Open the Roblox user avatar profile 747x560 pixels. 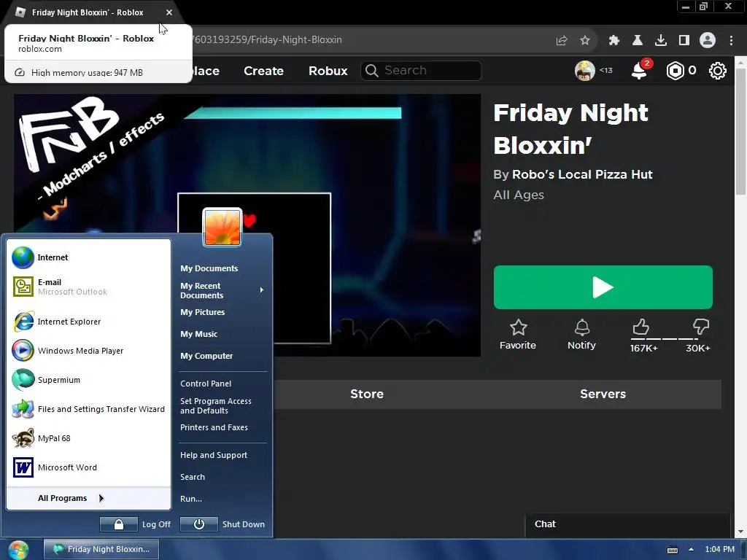[584, 71]
